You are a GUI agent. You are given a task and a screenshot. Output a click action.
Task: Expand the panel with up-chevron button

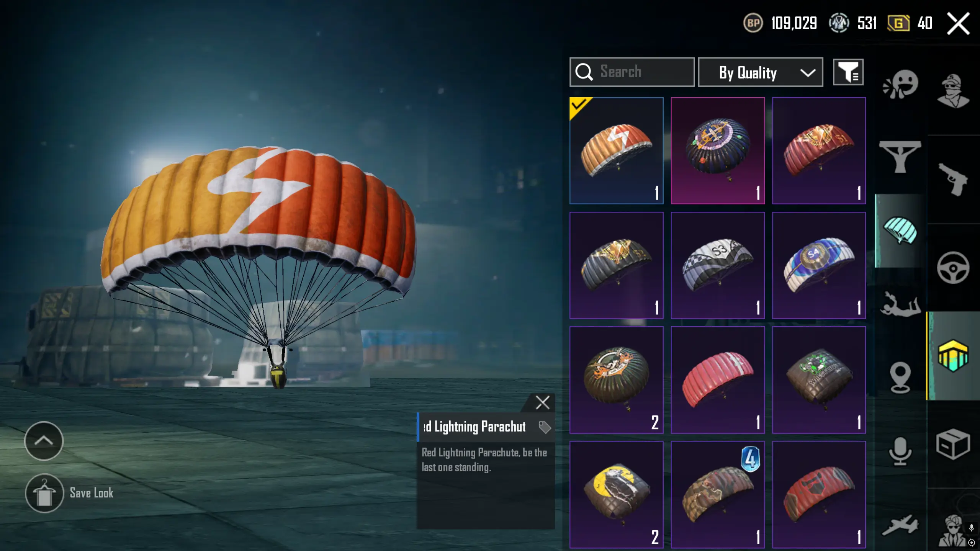click(44, 441)
